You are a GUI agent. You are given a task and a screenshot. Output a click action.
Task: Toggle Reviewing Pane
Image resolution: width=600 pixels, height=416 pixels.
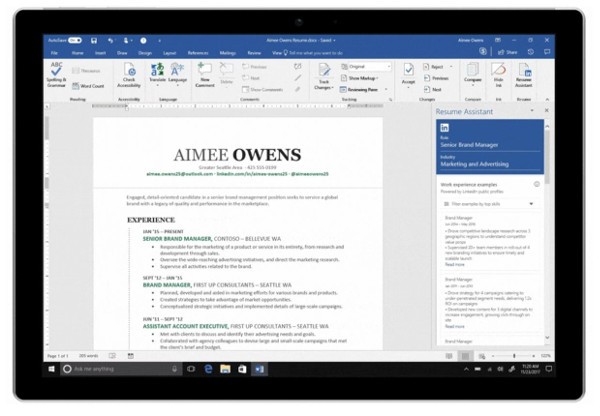coord(359,90)
